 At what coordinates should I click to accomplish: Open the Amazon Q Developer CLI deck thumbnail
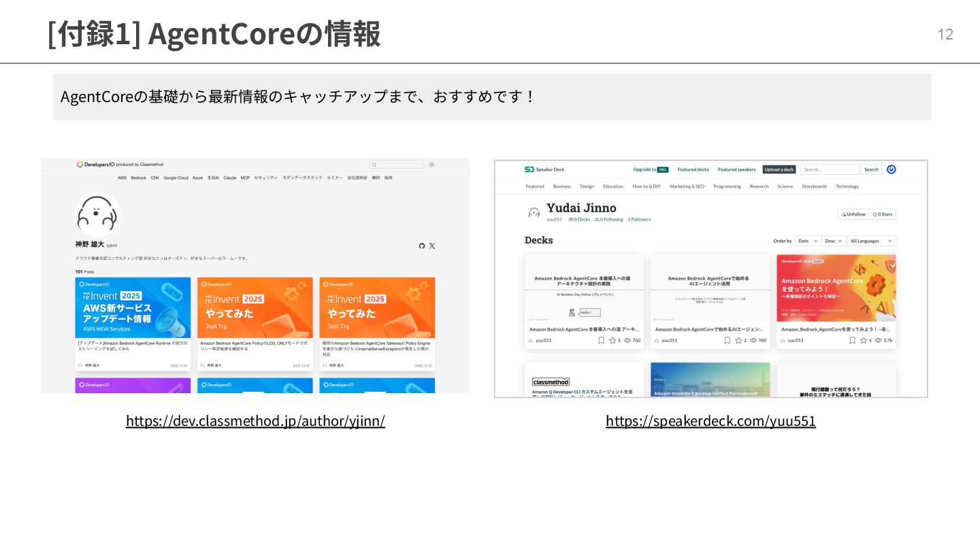(x=584, y=380)
